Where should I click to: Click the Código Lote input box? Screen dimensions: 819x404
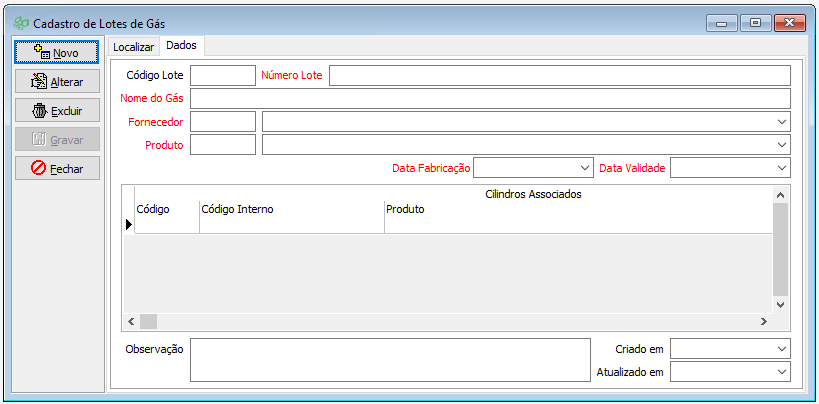[x=223, y=76]
